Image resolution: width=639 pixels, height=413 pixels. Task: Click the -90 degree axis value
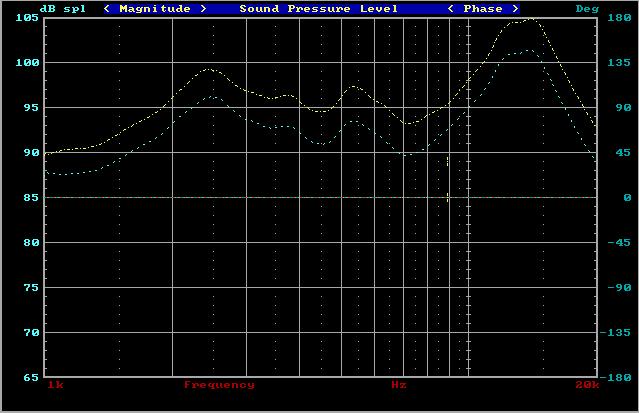pyautogui.click(x=619, y=288)
